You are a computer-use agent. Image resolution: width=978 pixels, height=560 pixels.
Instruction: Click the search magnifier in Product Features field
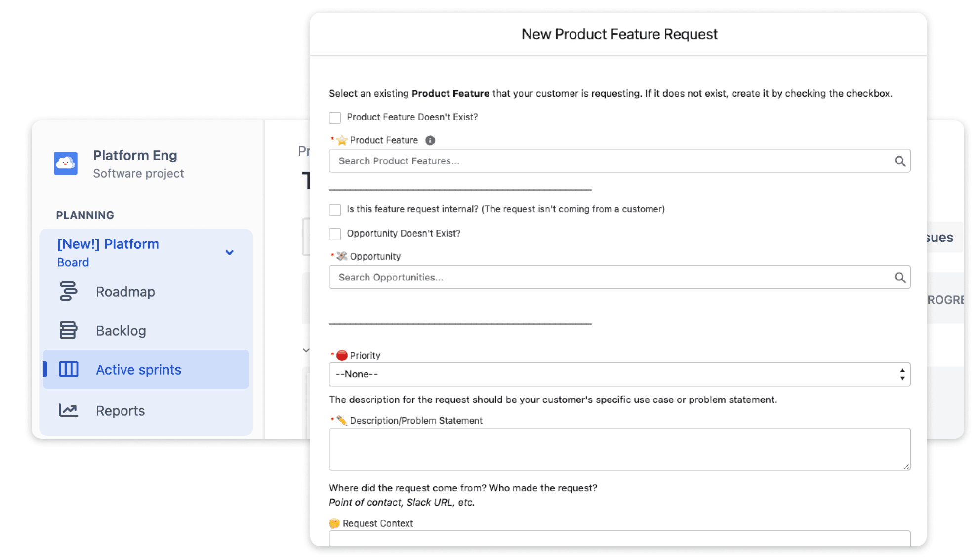[899, 161]
